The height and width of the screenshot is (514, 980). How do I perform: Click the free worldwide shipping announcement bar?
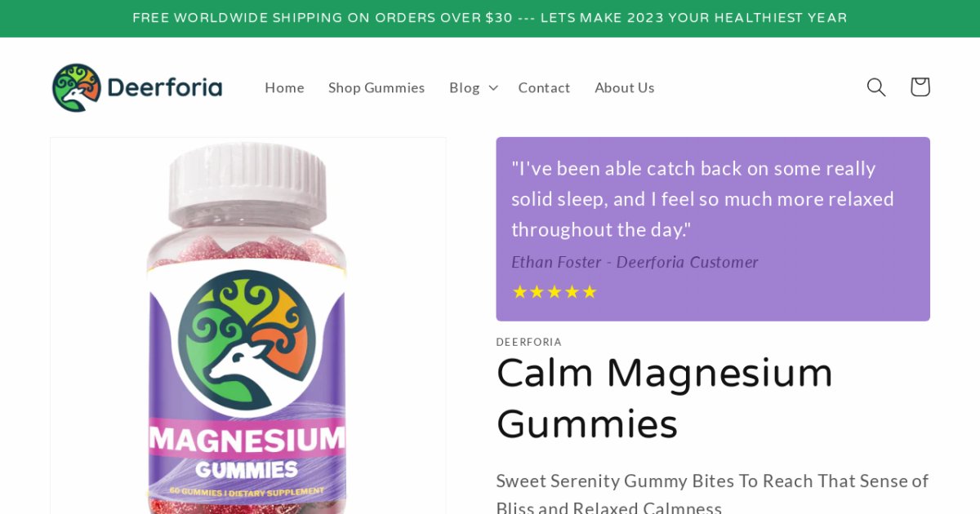490,18
